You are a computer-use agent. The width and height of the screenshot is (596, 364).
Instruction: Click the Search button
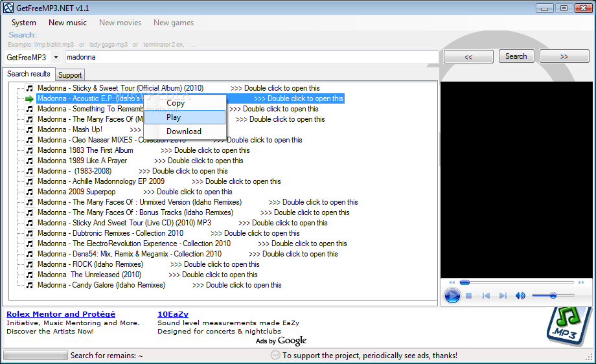(x=516, y=56)
